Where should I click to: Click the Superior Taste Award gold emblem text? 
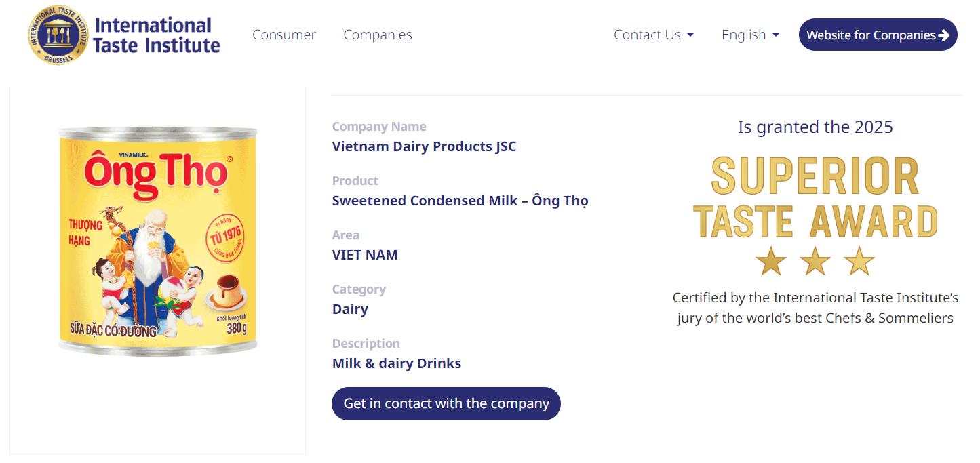click(815, 197)
